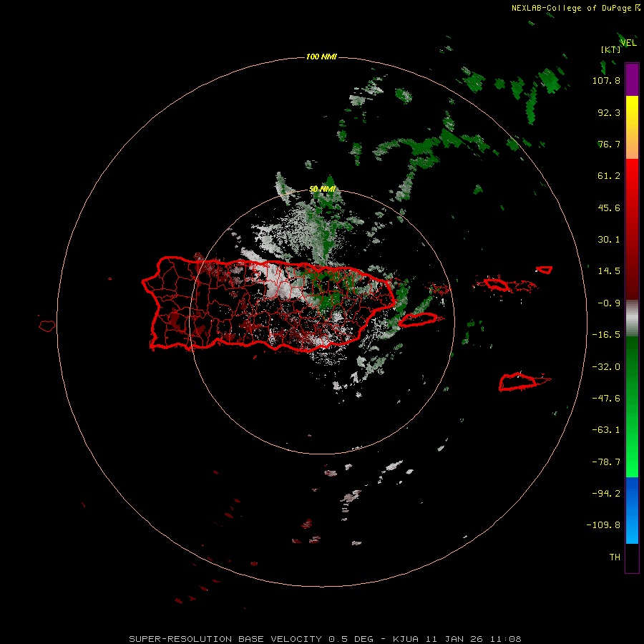Select the 92.3 velocity scale value
The width and height of the screenshot is (644, 644).
pos(609,112)
